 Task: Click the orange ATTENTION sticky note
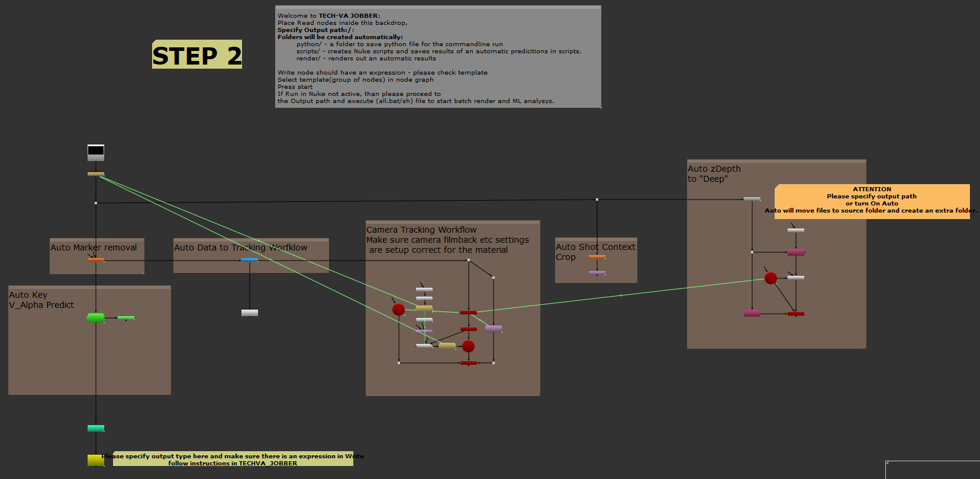coord(872,201)
